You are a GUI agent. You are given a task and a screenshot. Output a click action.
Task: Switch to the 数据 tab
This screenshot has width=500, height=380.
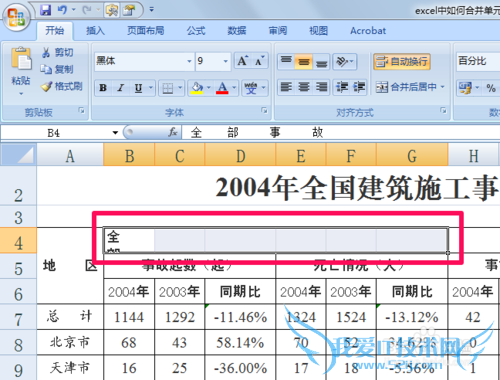[237, 31]
